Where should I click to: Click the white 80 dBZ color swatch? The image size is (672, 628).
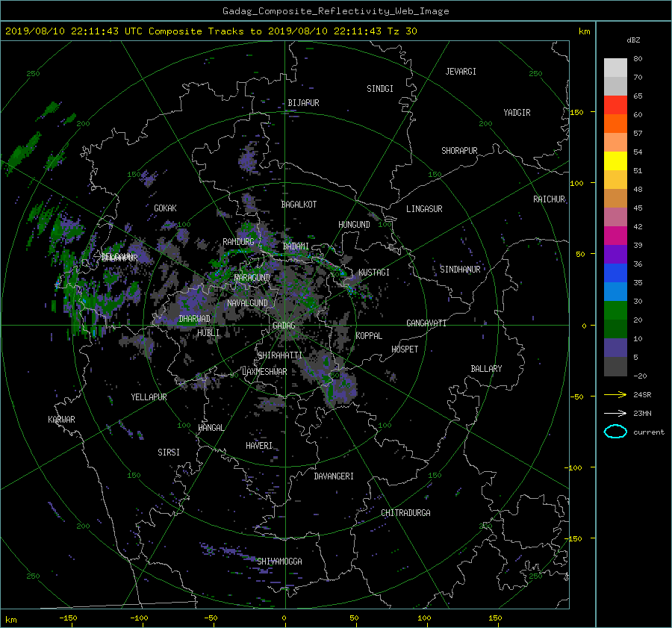pos(615,67)
